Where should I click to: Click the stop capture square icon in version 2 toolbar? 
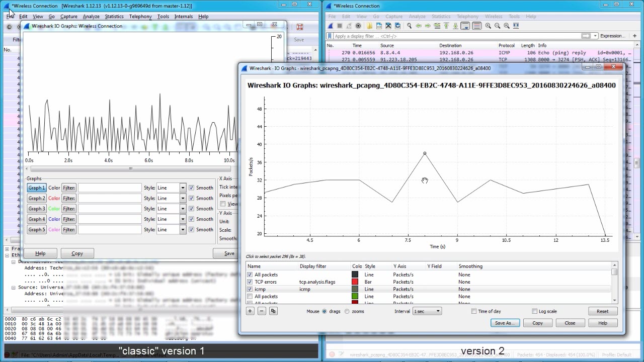pos(340,26)
